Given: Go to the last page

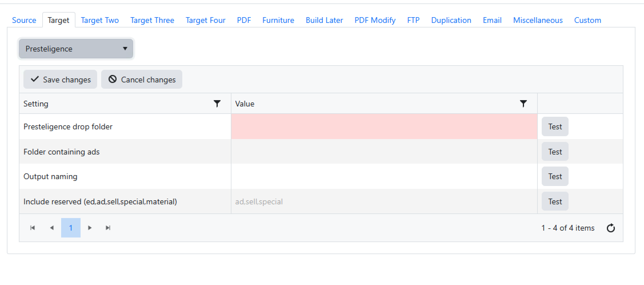Looking at the screenshot, I should tap(108, 228).
